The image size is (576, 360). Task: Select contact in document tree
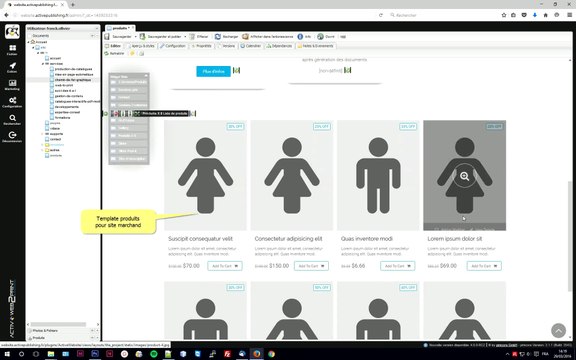[x=55, y=139]
